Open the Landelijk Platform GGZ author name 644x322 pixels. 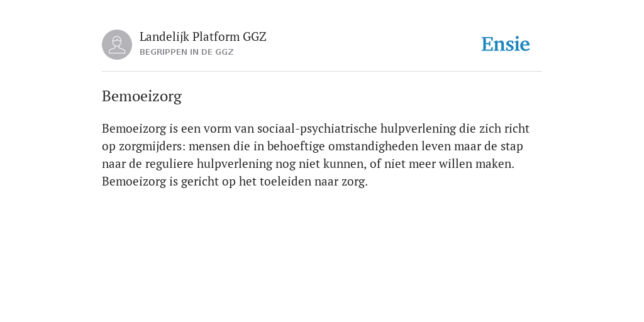coord(203,37)
